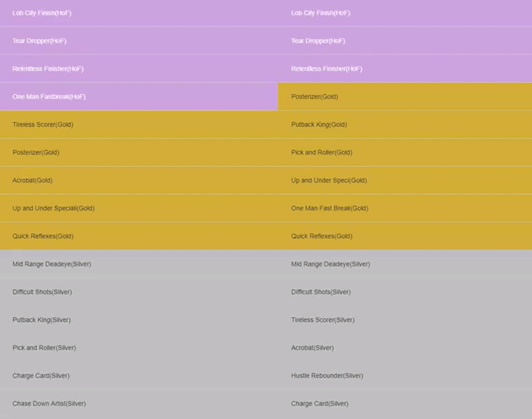Click left Lob City Finish(HoF) row
This screenshot has height=419, width=532.
(139, 13)
